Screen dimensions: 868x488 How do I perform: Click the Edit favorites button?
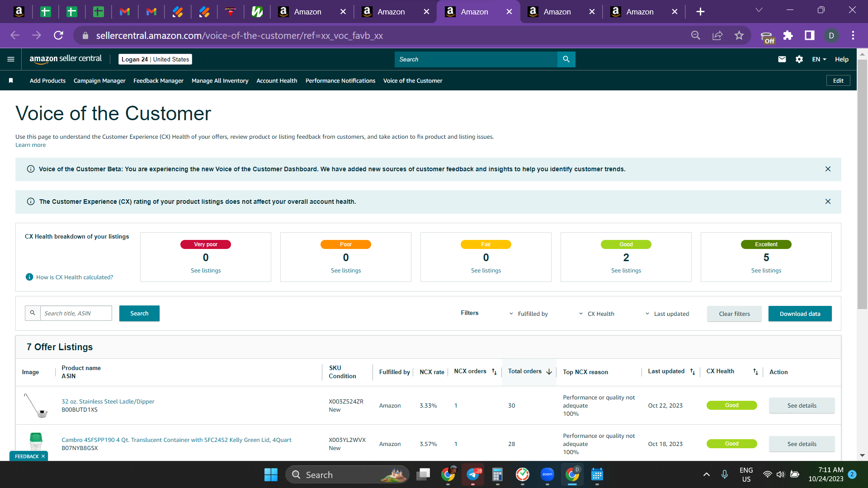coord(838,80)
